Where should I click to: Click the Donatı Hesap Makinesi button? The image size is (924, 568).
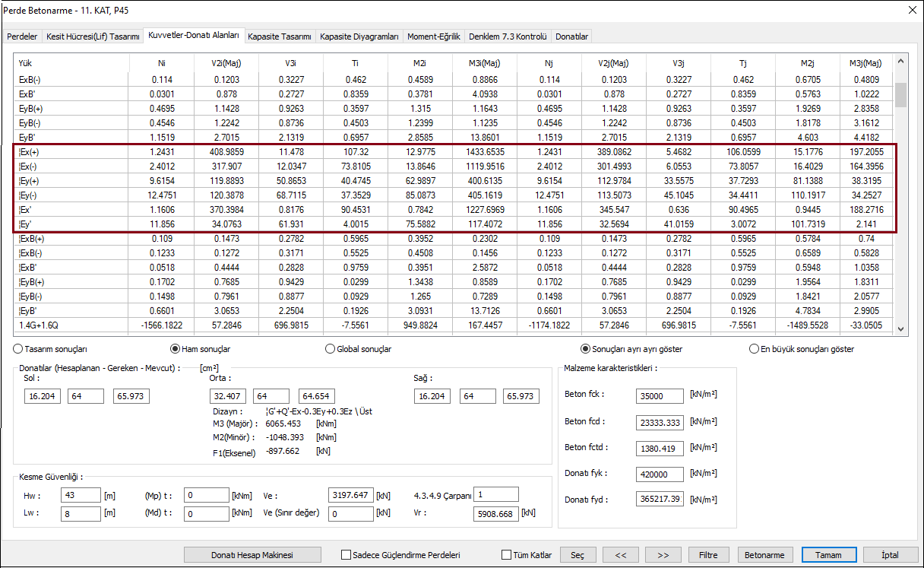pyautogui.click(x=252, y=555)
